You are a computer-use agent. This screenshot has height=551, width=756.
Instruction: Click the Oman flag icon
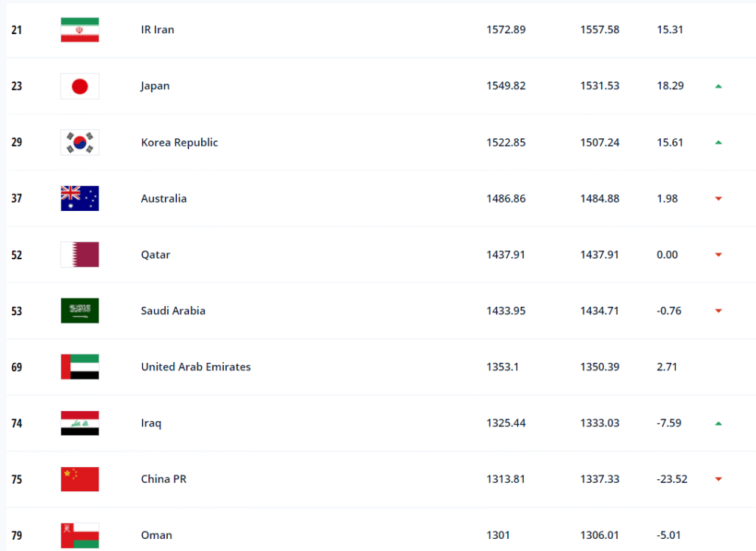[80, 536]
